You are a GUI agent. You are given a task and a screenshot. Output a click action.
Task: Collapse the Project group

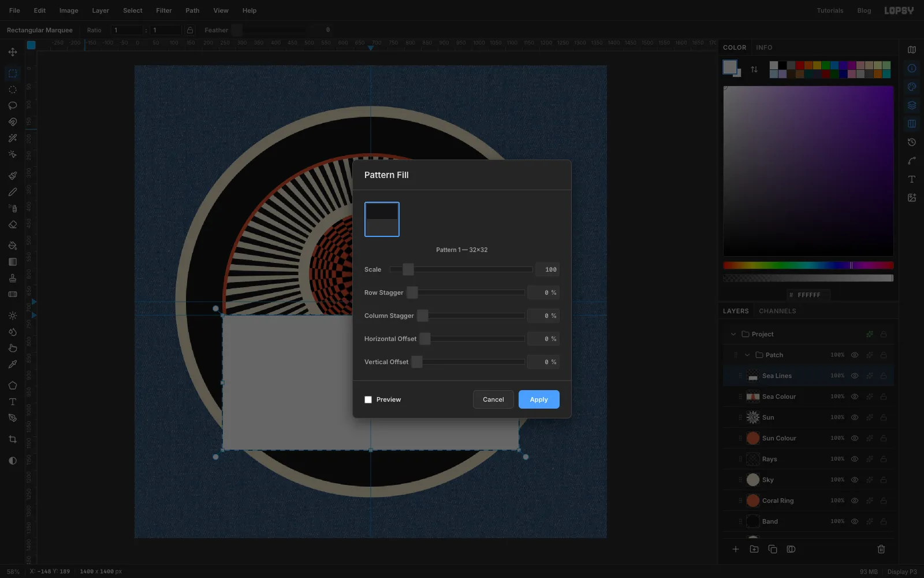click(733, 334)
